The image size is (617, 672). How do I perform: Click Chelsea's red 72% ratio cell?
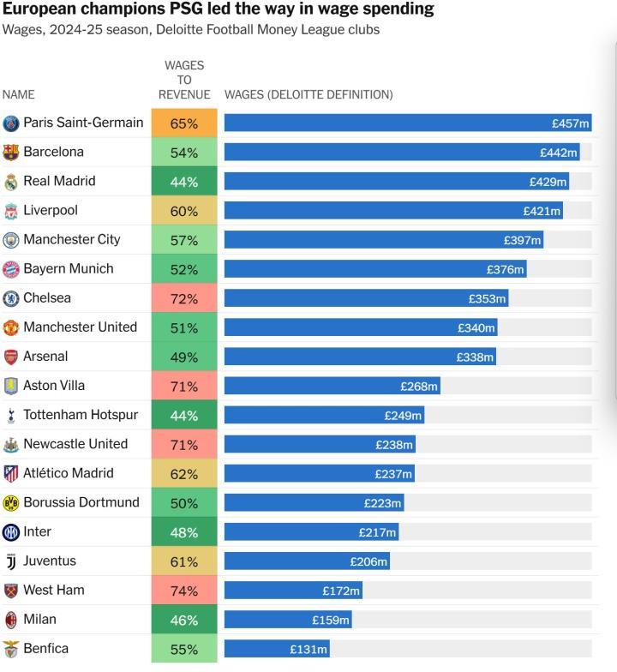coord(184,298)
